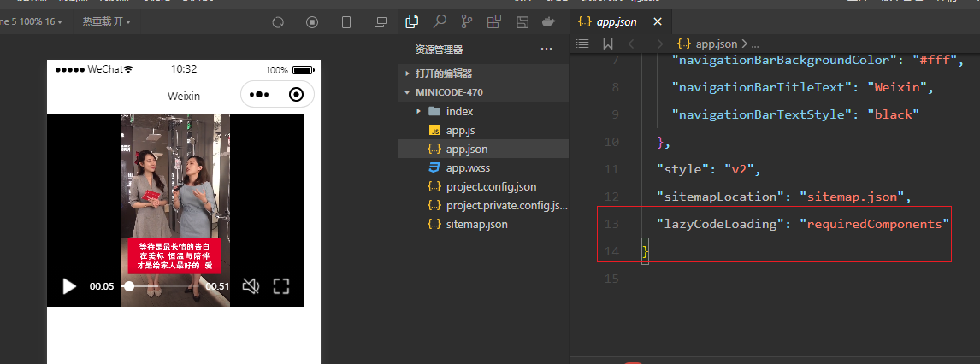Click the mini program capsule menu dots
This screenshot has height=364, width=980.
(259, 95)
